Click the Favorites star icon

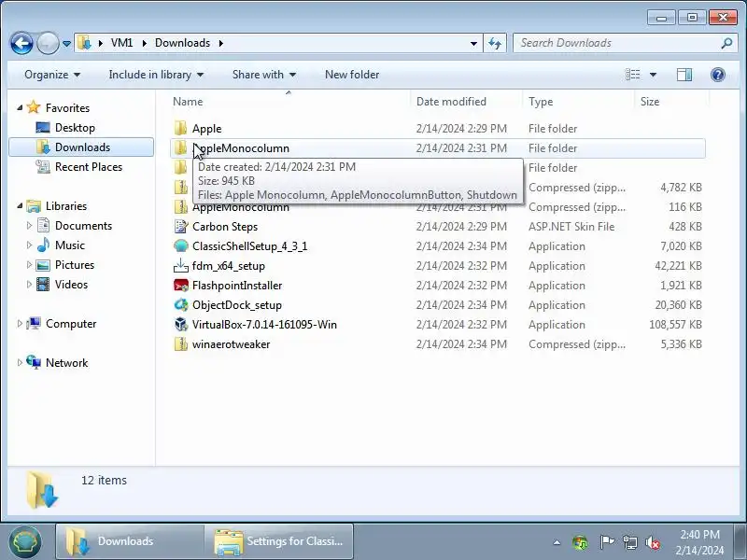pyautogui.click(x=34, y=107)
